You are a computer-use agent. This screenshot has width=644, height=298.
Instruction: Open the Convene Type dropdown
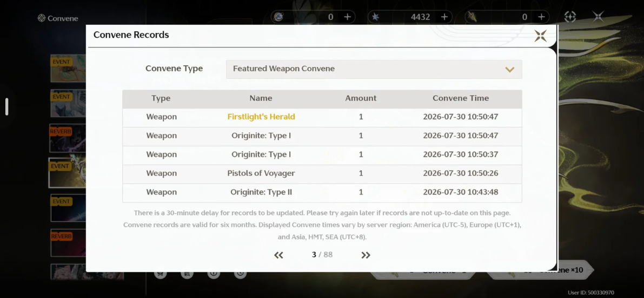[374, 69]
